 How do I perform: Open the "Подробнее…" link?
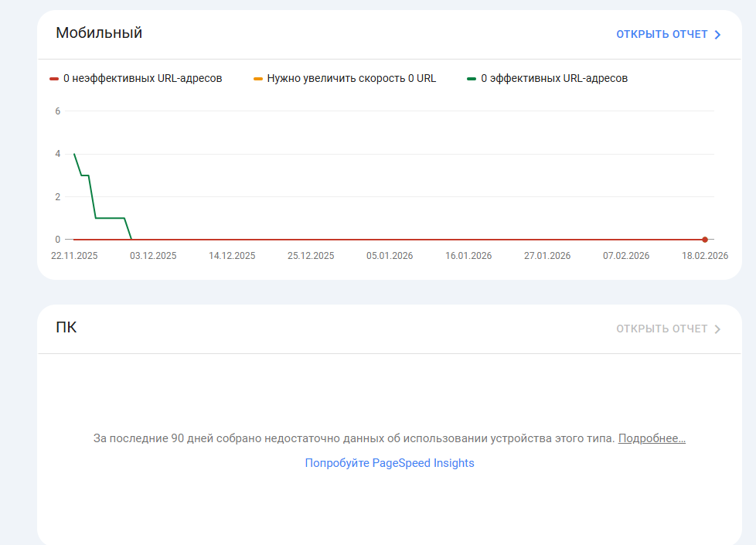click(652, 438)
